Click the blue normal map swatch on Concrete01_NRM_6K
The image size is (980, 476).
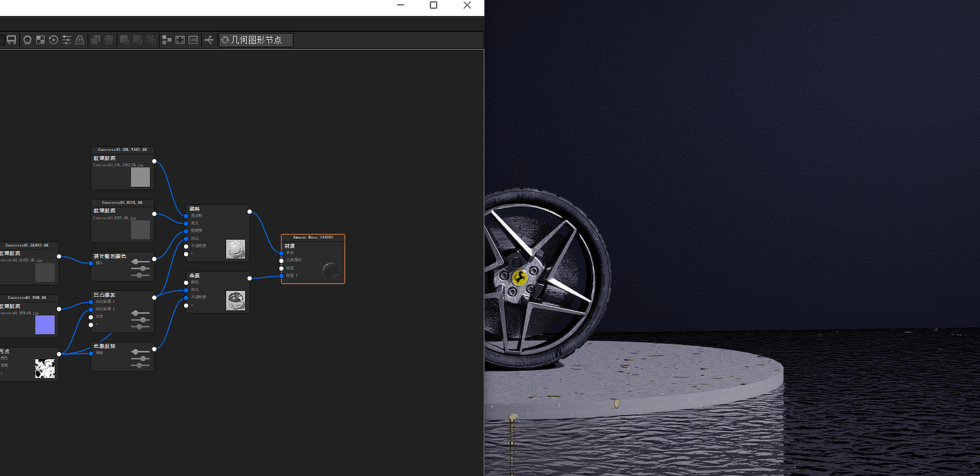[x=45, y=325]
